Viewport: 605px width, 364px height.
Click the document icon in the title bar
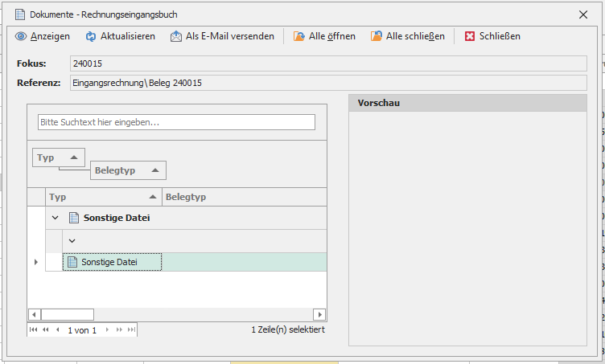pyautogui.click(x=20, y=14)
